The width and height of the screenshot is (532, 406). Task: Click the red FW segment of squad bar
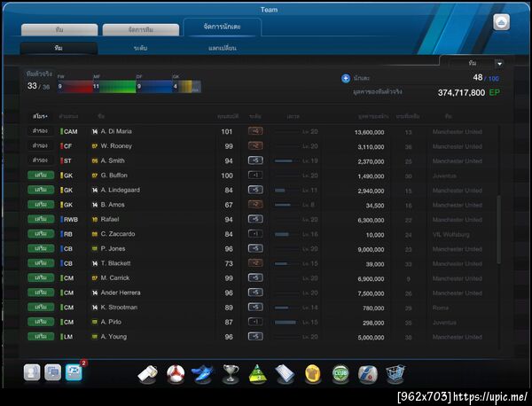pyautogui.click(x=75, y=87)
